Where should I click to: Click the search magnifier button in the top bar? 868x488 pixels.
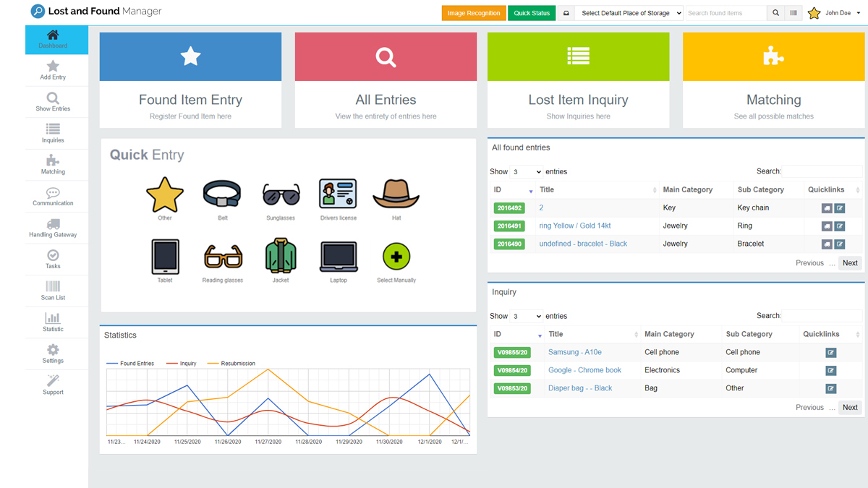(775, 13)
